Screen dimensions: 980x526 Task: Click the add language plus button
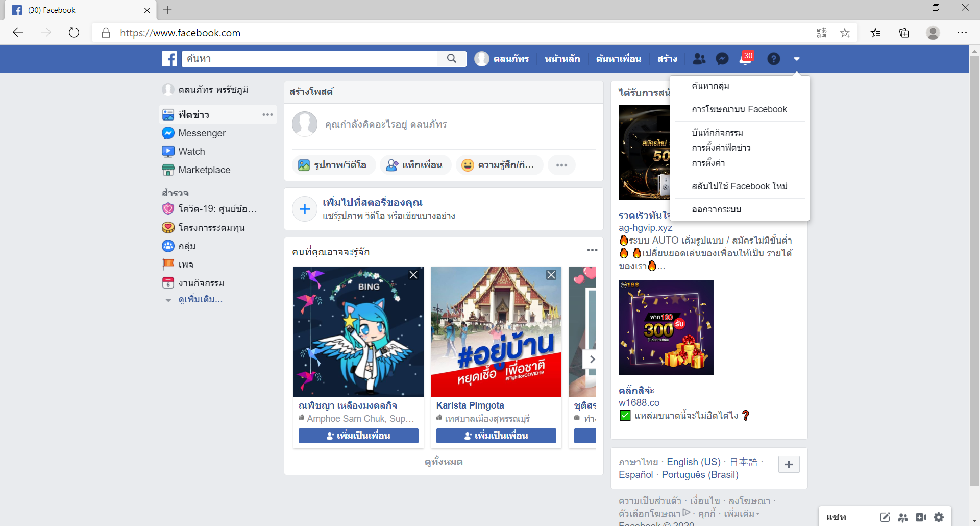(789, 464)
